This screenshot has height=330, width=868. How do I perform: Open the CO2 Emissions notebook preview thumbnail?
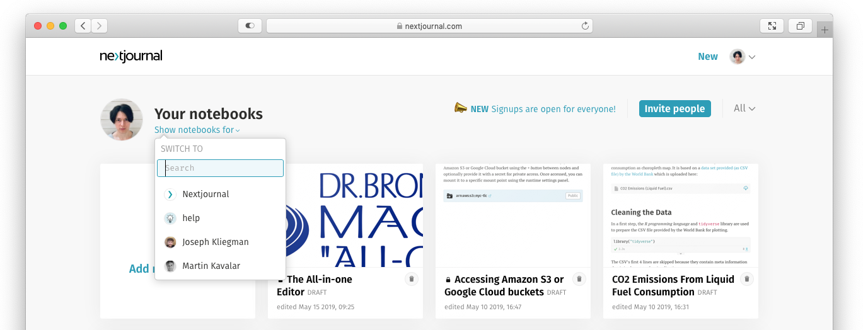pos(681,215)
